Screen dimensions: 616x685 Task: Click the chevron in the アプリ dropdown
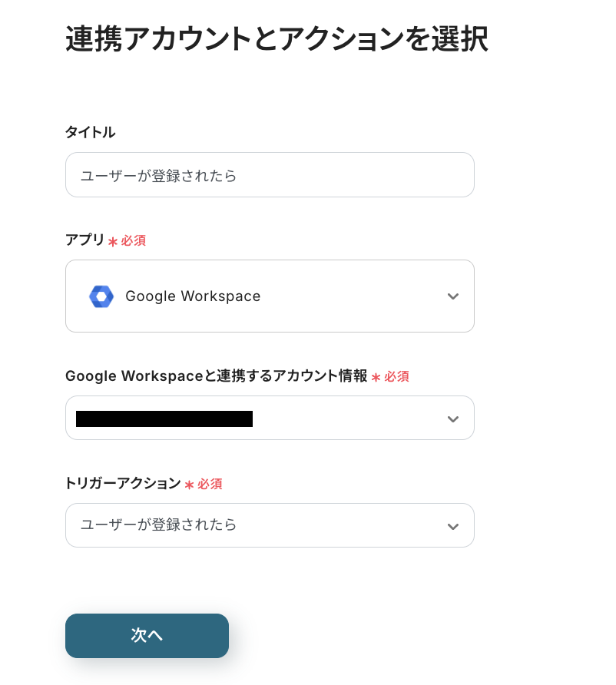pos(453,296)
